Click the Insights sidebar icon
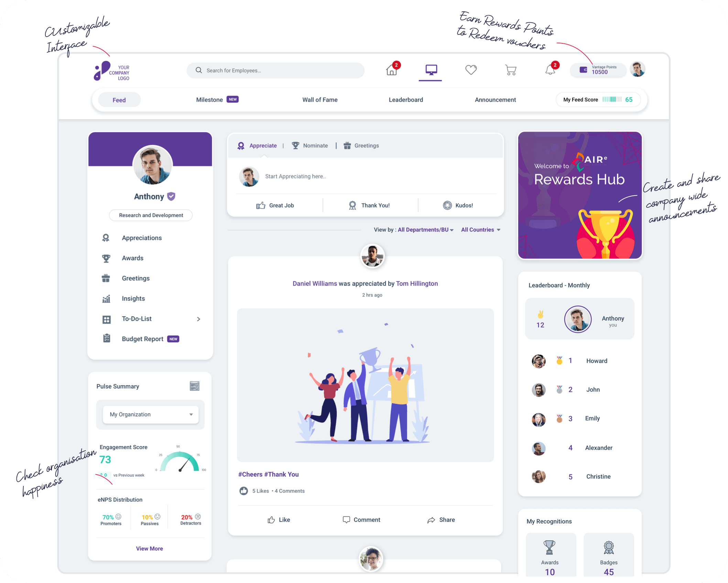Screen dimensions: 728x583 pyautogui.click(x=106, y=298)
